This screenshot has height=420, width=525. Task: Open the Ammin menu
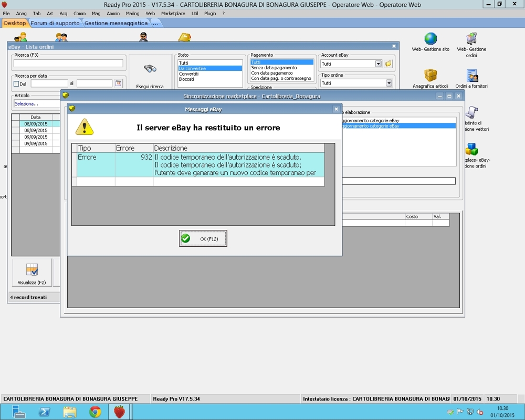[113, 14]
